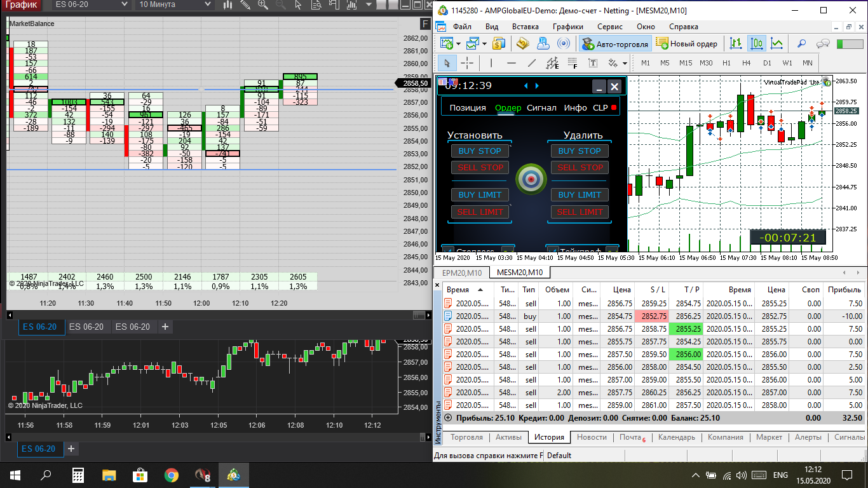Open the Сервис menu
The width and height of the screenshot is (868, 488).
[610, 27]
